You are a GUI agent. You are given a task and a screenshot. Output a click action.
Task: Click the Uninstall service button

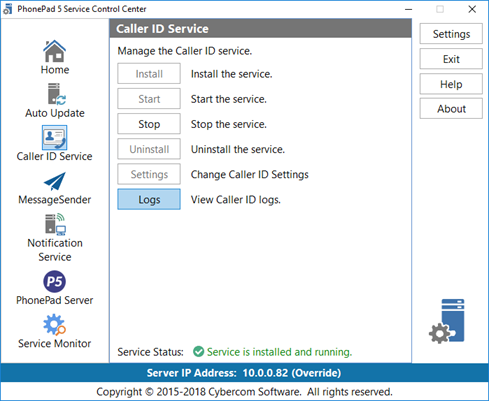149,149
